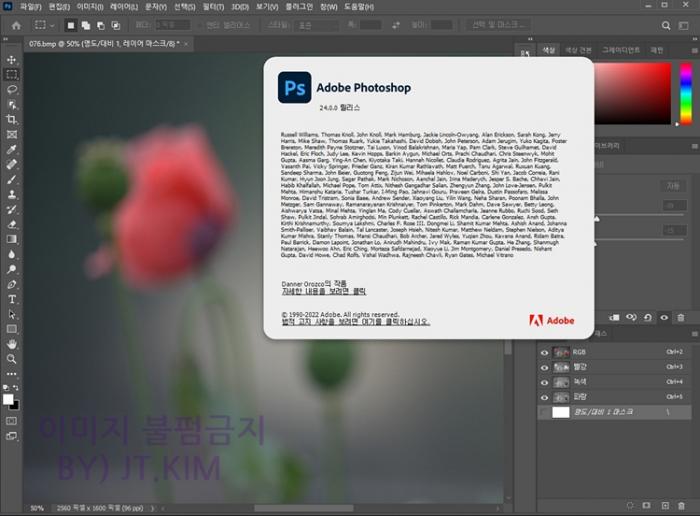Toggle visibility of 파랑 channel

coord(544,397)
